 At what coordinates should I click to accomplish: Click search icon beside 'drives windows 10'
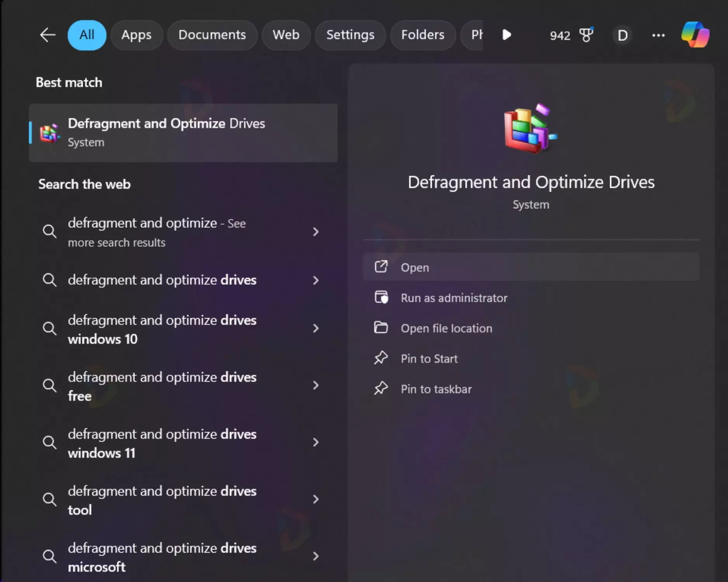(49, 328)
